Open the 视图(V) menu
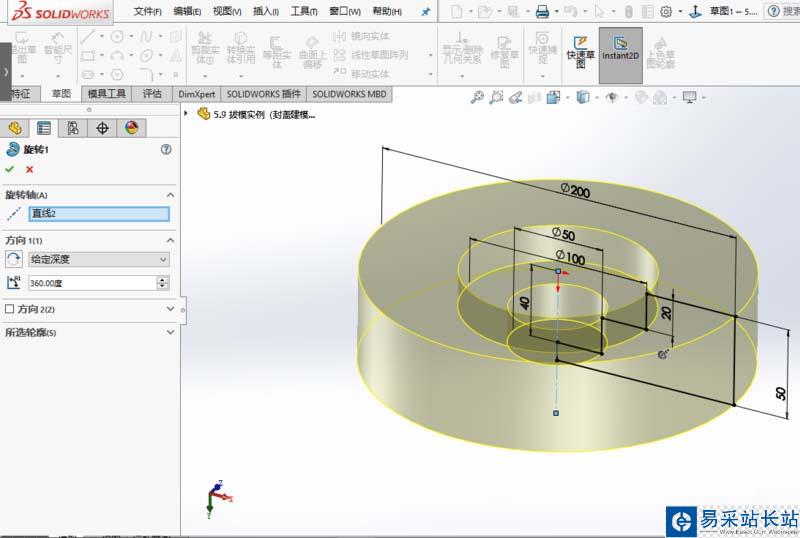The image size is (800, 538). pos(227,11)
